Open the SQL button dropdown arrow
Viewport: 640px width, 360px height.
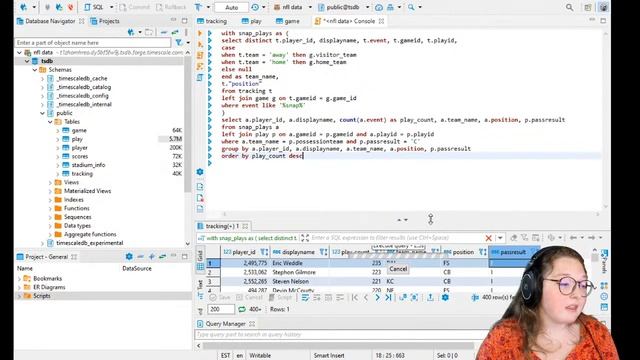[111, 7]
